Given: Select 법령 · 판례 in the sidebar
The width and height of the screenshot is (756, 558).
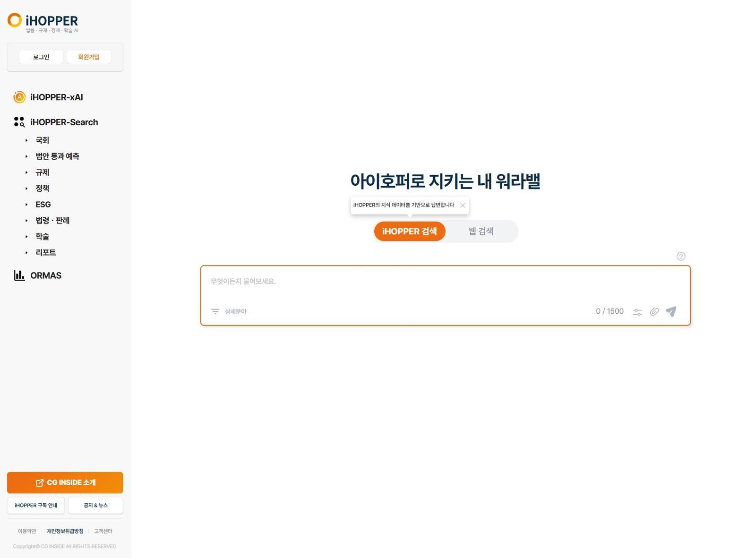Looking at the screenshot, I should click(x=52, y=221).
